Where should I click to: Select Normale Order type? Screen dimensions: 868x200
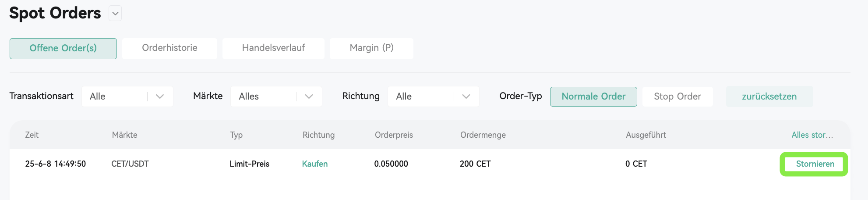[x=593, y=96]
